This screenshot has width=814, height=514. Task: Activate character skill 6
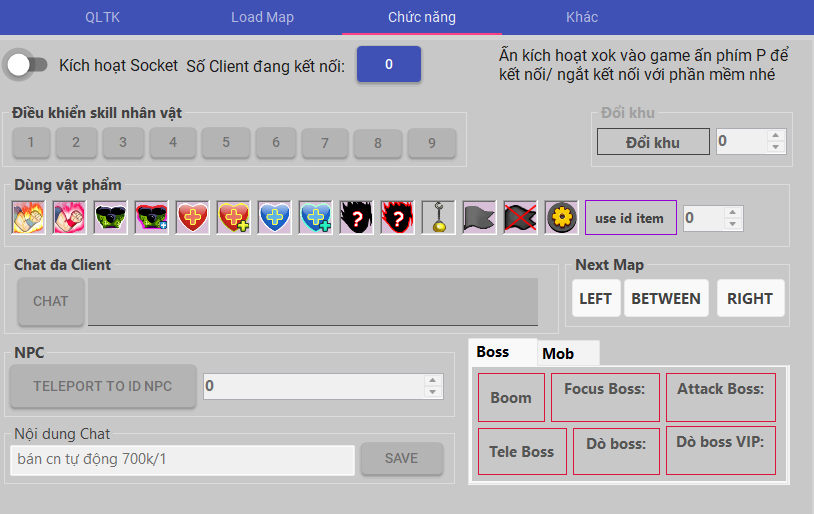276,142
